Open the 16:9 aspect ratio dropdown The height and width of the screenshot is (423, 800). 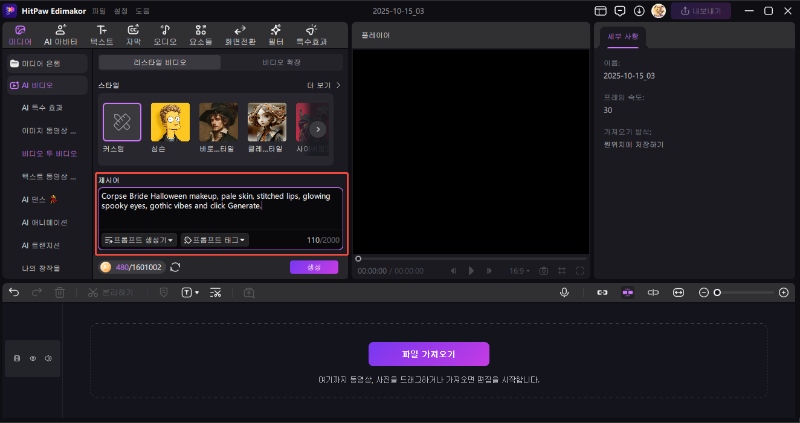520,270
